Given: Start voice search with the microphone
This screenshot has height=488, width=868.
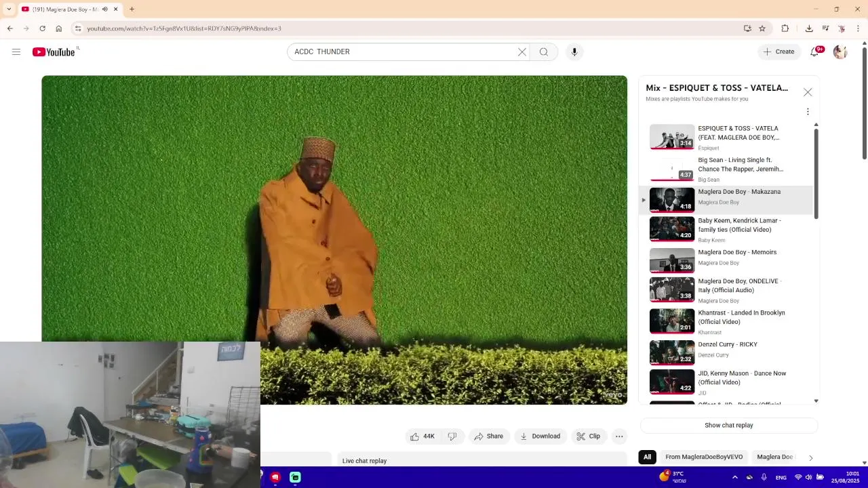Looking at the screenshot, I should point(574,52).
